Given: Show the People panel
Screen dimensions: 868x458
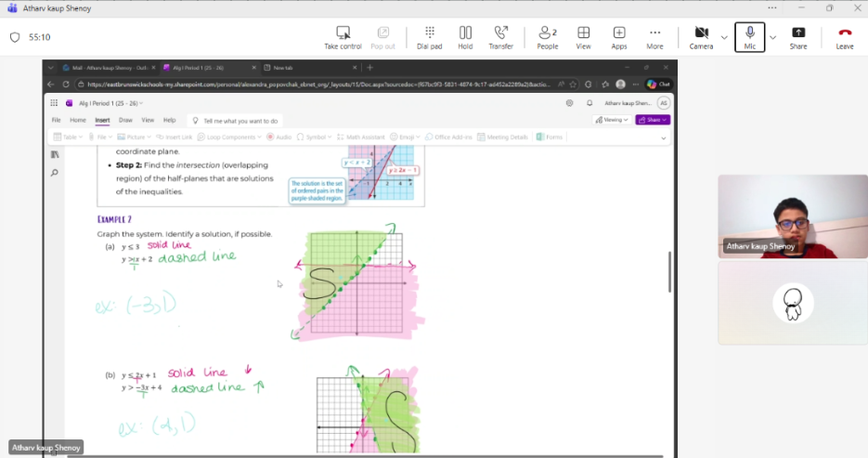Looking at the screenshot, I should (x=548, y=38).
